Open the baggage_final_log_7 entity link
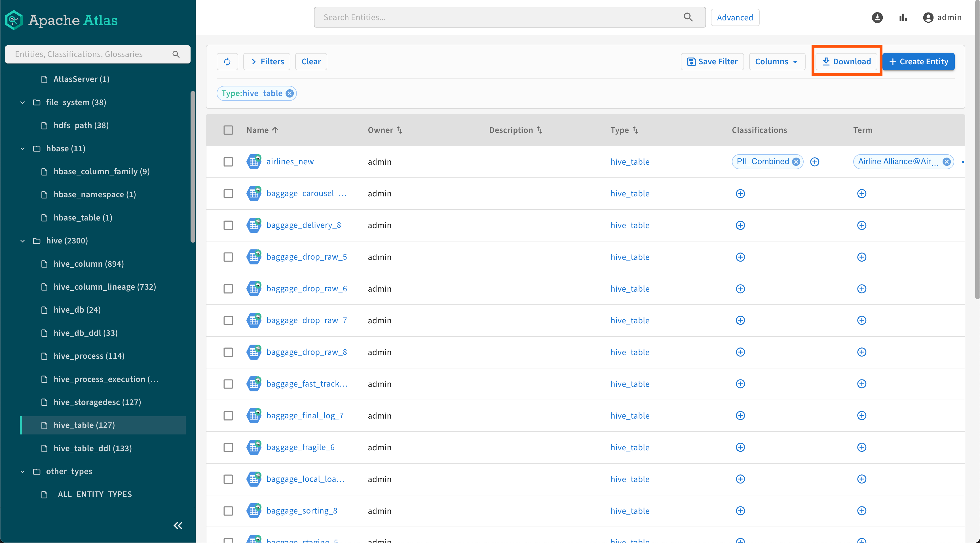Viewport: 980px width, 543px height. pyautogui.click(x=305, y=415)
